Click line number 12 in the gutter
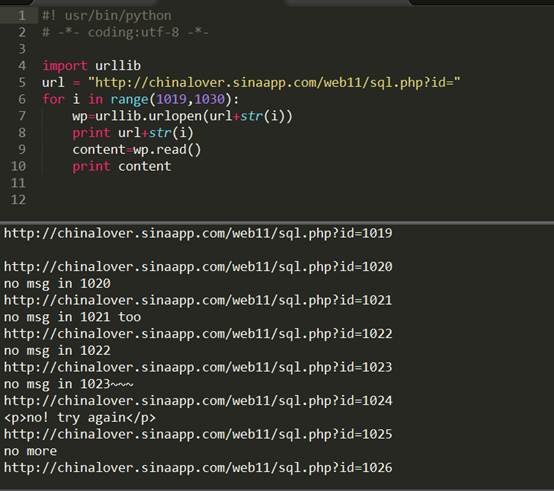The height and width of the screenshot is (491, 554). pos(18,200)
